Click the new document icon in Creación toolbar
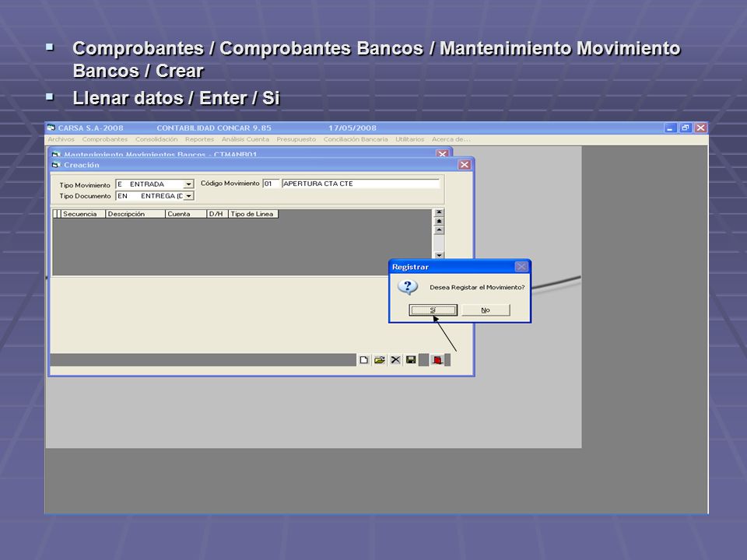Image resolution: width=747 pixels, height=560 pixels. pos(364,360)
